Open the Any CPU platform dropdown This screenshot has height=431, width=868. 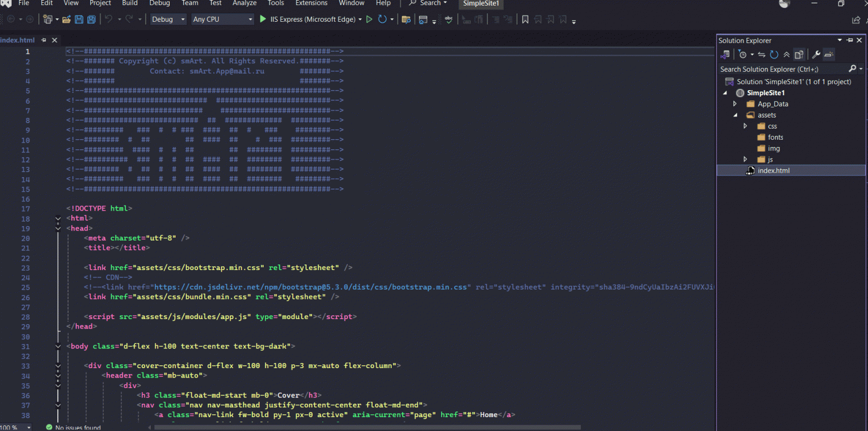click(223, 18)
